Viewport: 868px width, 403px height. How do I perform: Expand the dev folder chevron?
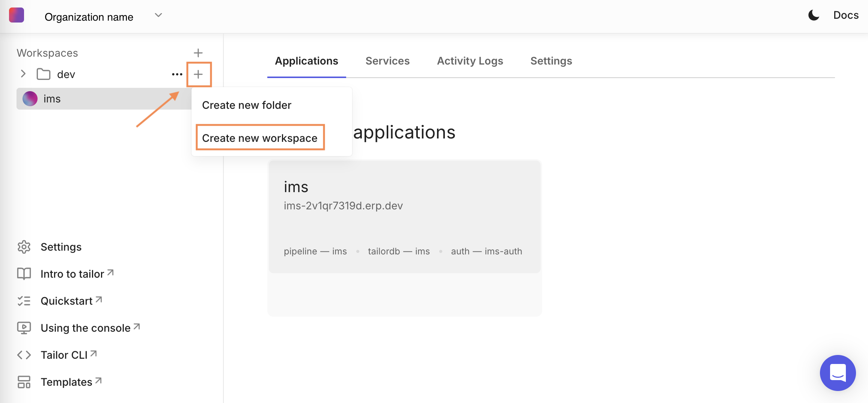[23, 74]
